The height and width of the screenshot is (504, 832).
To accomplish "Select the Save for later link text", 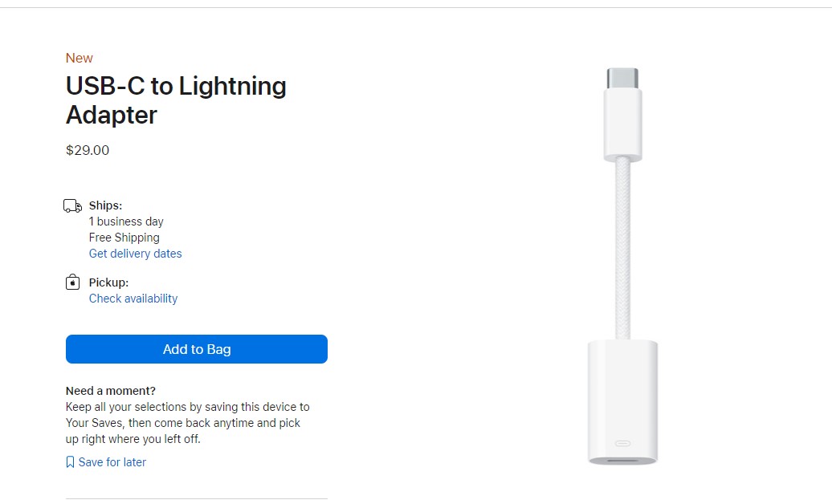I will 112,462.
